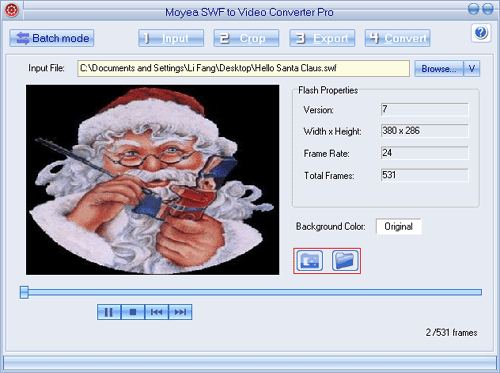This screenshot has width=500, height=373.
Task: Open the Input step tab
Action: coord(171,38)
